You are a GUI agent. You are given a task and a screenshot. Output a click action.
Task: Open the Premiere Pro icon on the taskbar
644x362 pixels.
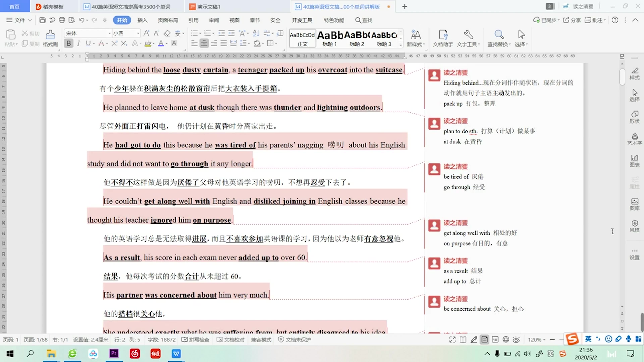click(114, 353)
